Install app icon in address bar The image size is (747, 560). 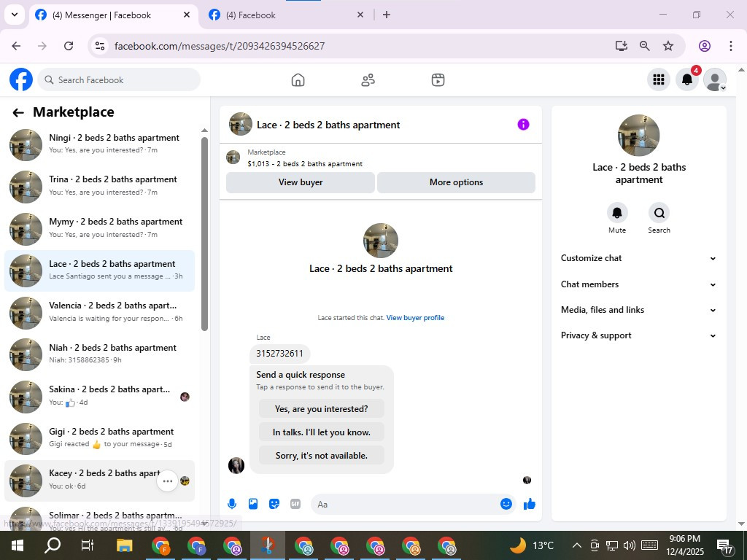pyautogui.click(x=622, y=46)
